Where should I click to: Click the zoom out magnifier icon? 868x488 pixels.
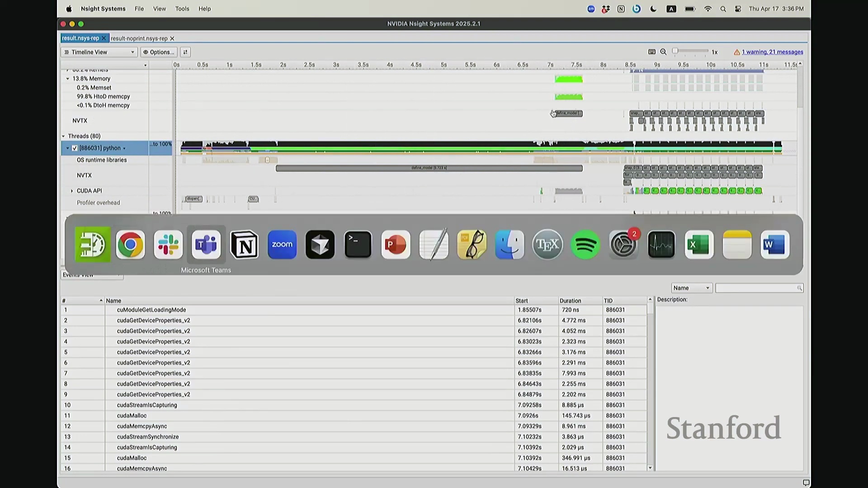coord(663,52)
